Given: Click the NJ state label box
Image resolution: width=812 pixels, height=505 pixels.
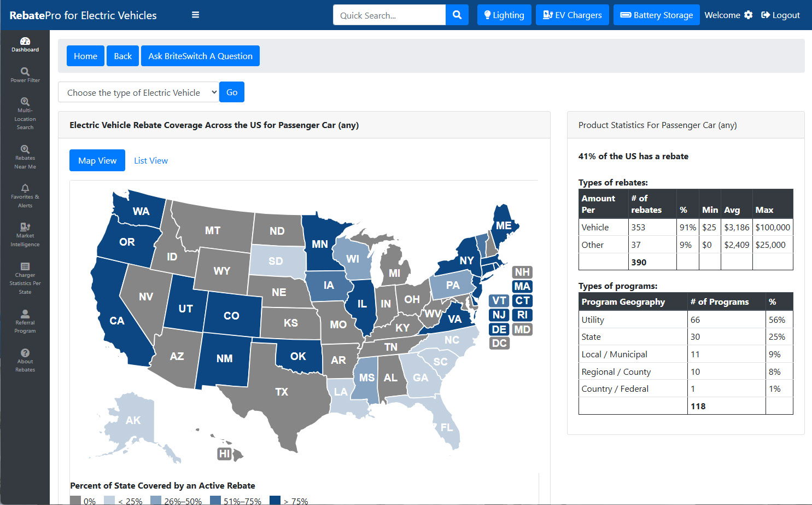Looking at the screenshot, I should click(499, 315).
